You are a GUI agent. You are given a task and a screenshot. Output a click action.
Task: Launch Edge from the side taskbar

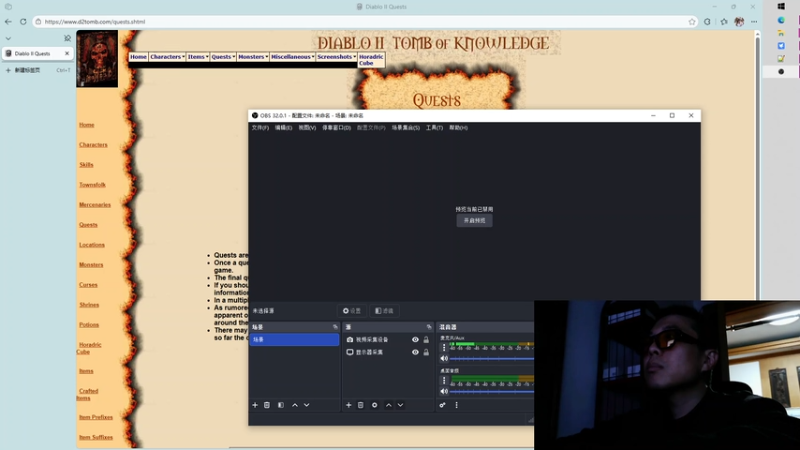click(781, 20)
